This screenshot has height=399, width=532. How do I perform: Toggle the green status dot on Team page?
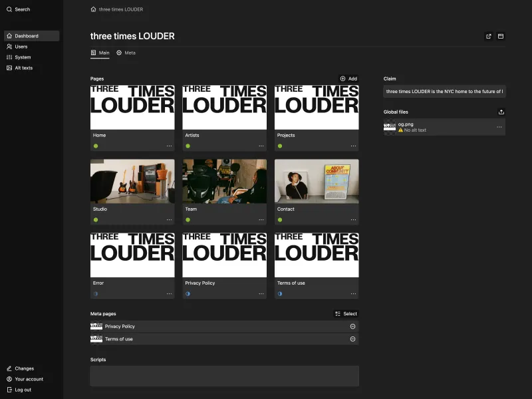(x=188, y=219)
